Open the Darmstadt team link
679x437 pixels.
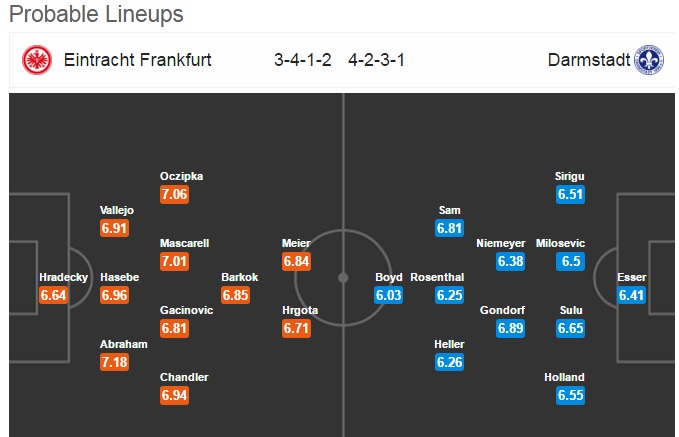(589, 60)
